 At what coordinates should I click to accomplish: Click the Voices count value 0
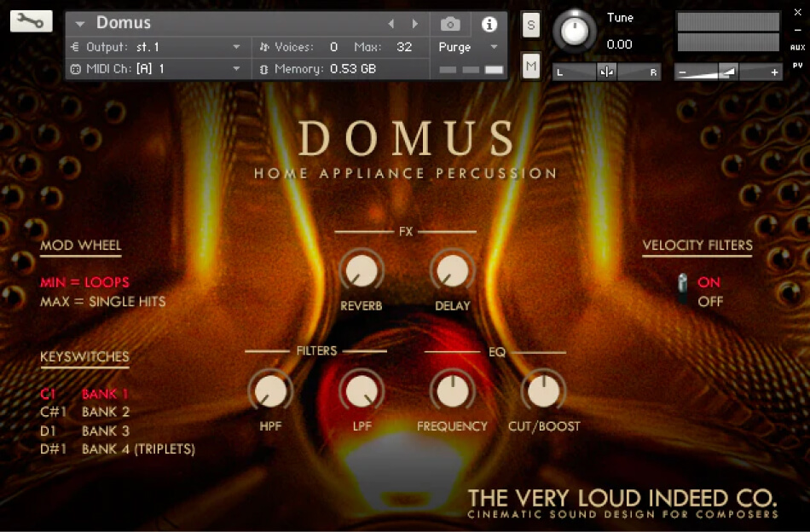[333, 47]
